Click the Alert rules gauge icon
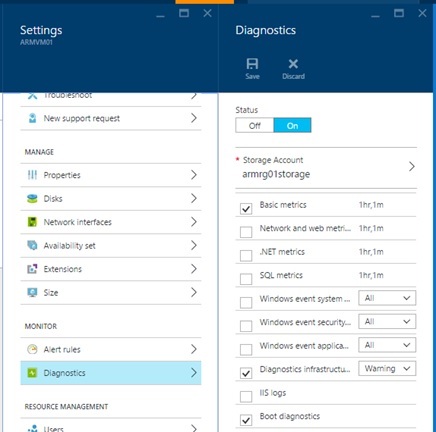This screenshot has width=436, height=432. pos(32,349)
